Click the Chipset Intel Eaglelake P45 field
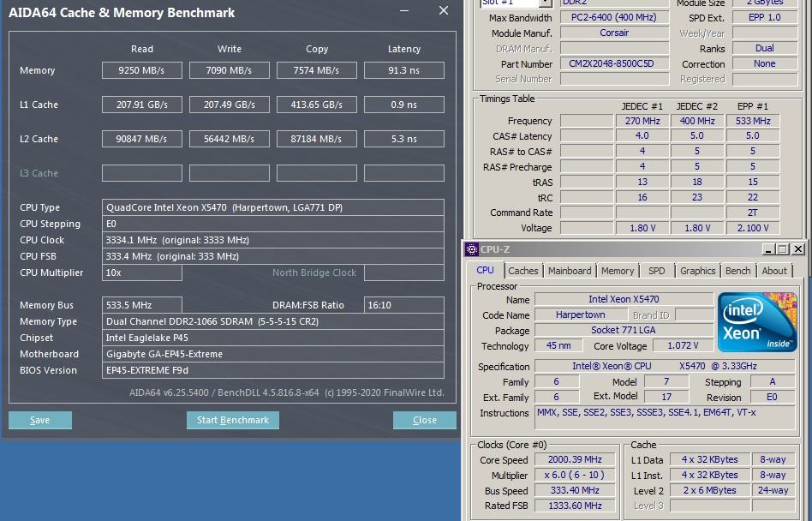Viewport: 812px width, 521px height. point(273,338)
